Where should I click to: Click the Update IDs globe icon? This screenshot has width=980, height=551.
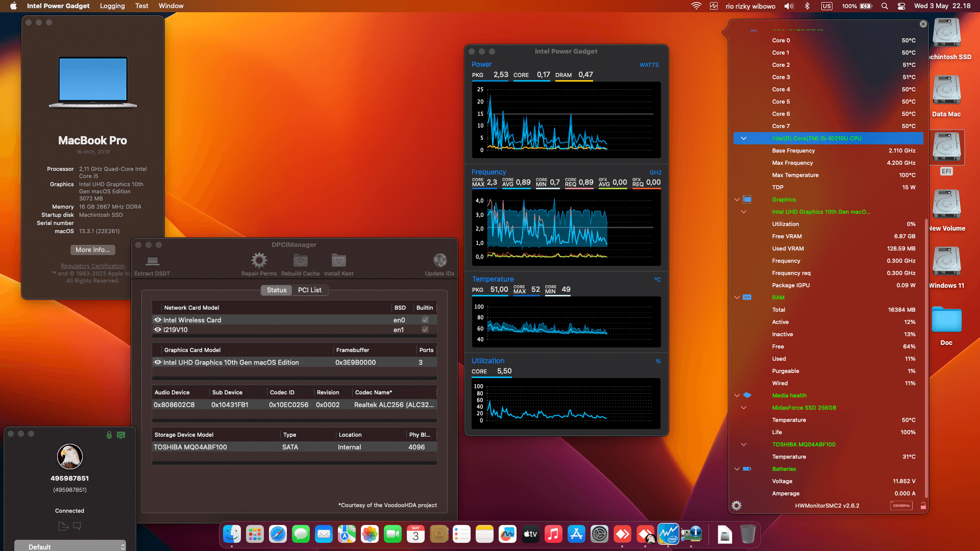point(439,261)
